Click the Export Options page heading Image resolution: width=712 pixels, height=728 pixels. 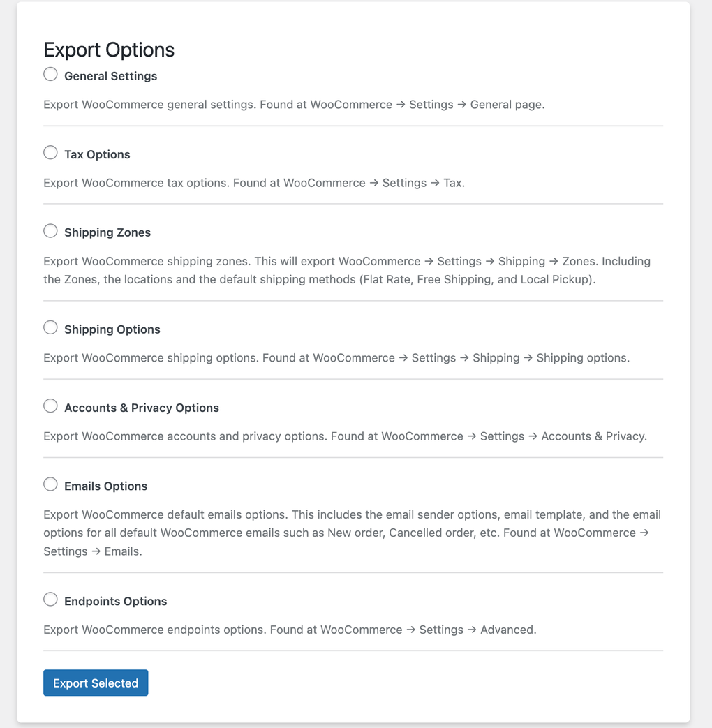point(109,50)
